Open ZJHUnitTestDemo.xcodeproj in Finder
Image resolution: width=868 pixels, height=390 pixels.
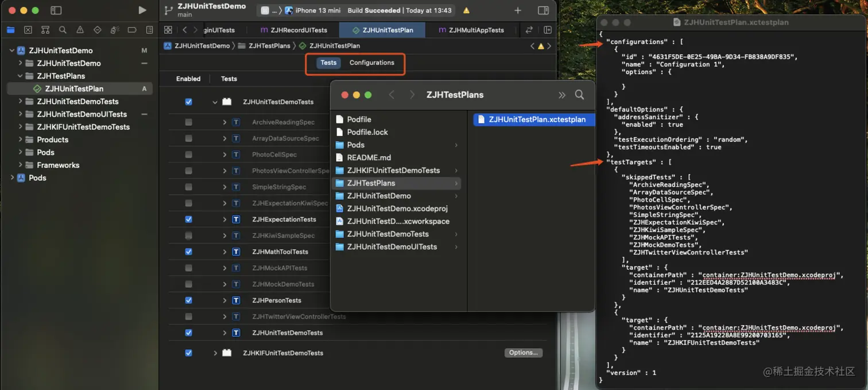[396, 208]
